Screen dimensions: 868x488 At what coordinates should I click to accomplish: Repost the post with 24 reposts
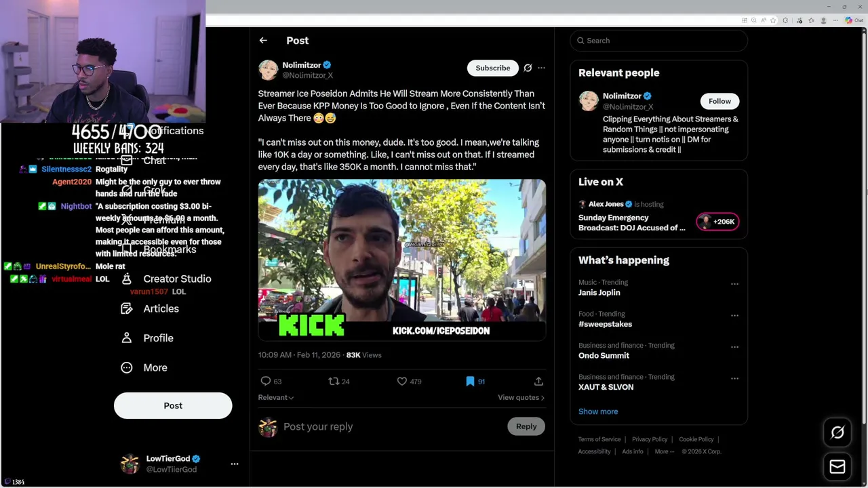[339, 382]
